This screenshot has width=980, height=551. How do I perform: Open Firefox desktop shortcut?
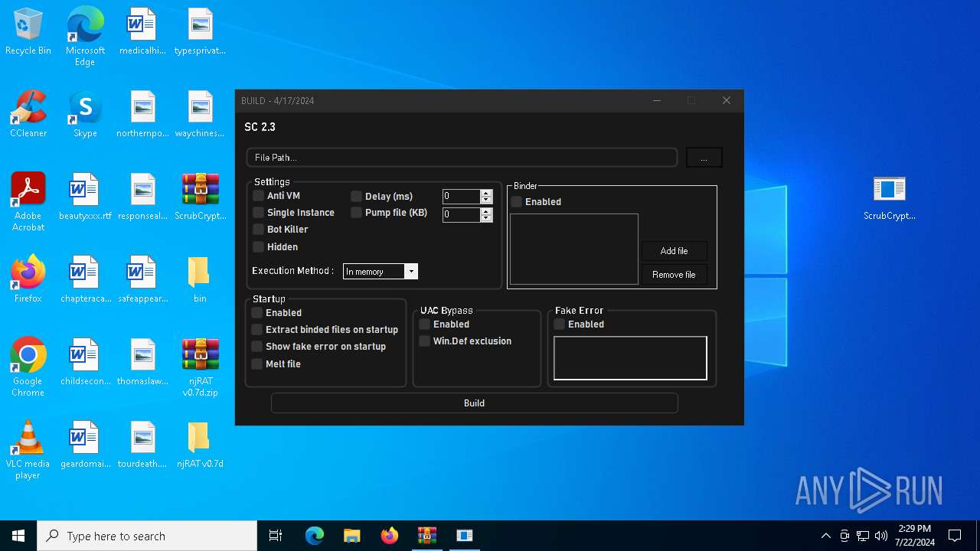coord(28,280)
